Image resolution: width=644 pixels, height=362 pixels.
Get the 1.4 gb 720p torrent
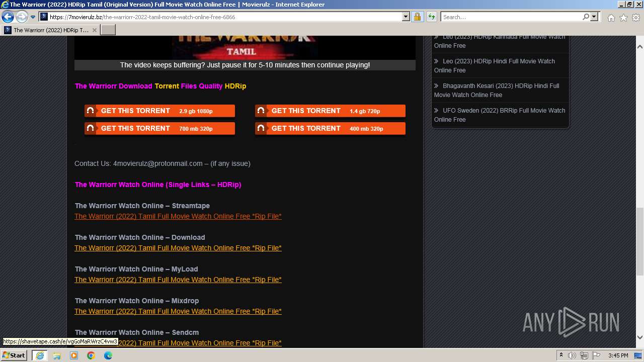pos(330,111)
